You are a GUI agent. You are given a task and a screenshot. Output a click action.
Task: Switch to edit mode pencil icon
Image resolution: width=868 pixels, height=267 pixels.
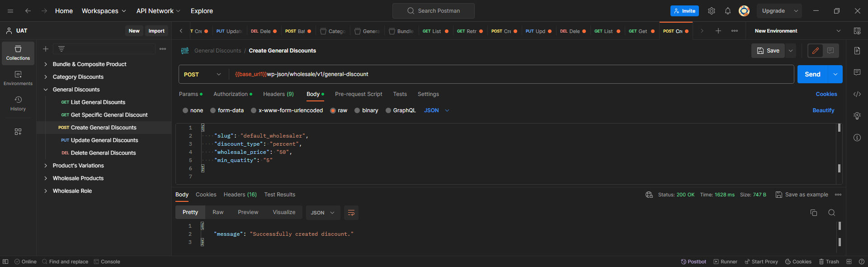(816, 51)
